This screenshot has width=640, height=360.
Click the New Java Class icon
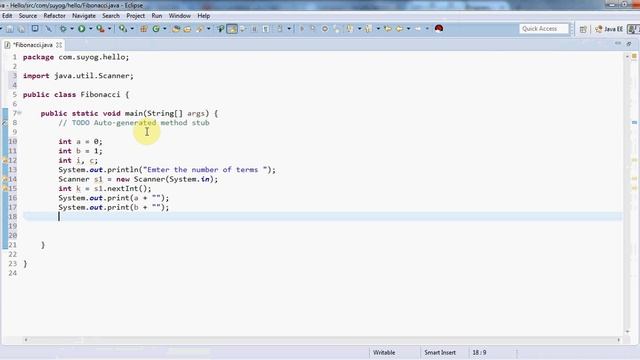[x=156, y=29]
